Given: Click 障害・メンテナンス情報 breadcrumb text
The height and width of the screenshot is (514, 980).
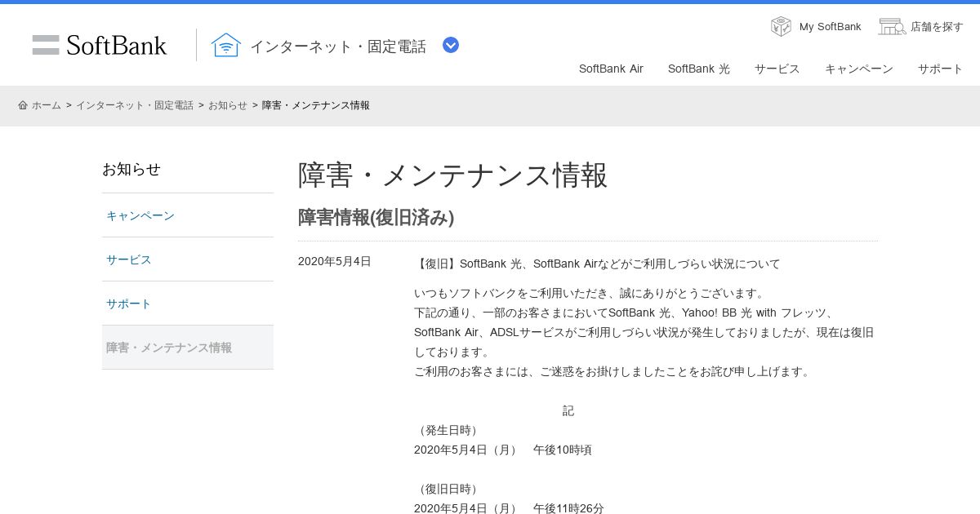Looking at the screenshot, I should click(x=316, y=105).
